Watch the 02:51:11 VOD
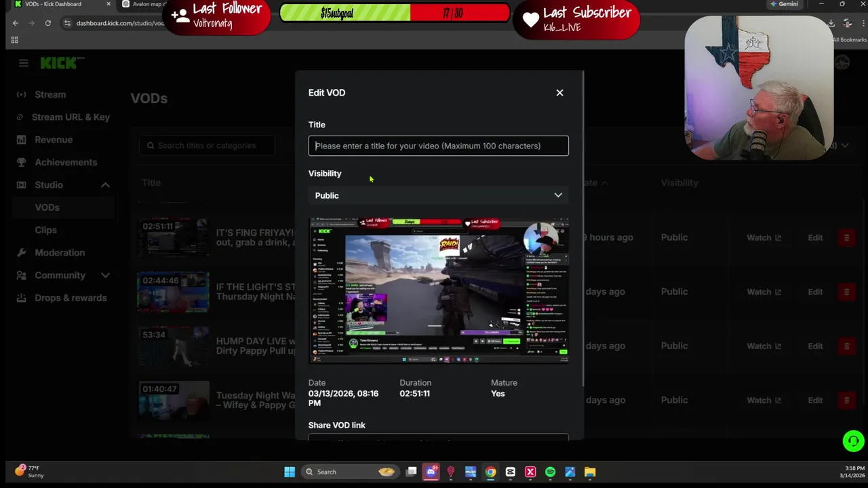This screenshot has height=488, width=868. [x=764, y=238]
